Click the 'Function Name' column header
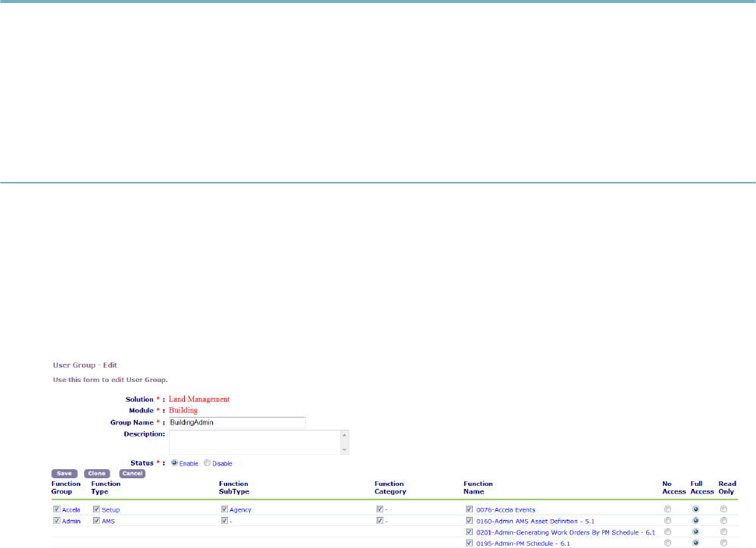This screenshot has width=756, height=548. point(478,487)
